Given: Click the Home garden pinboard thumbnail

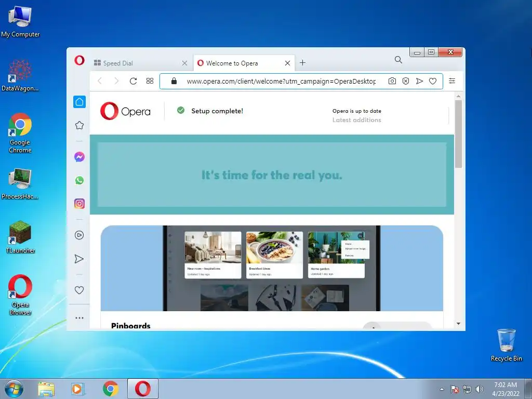Looking at the screenshot, I should pyautogui.click(x=336, y=255).
